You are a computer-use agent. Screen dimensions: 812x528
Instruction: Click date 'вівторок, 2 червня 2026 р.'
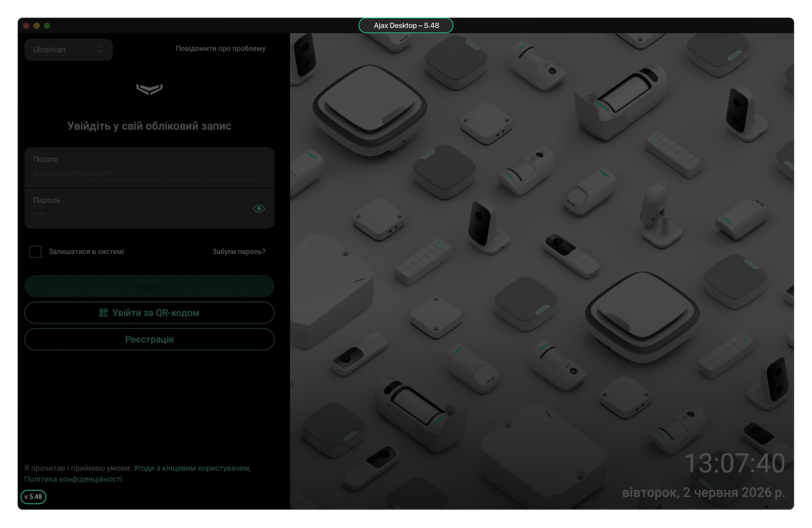click(x=704, y=493)
